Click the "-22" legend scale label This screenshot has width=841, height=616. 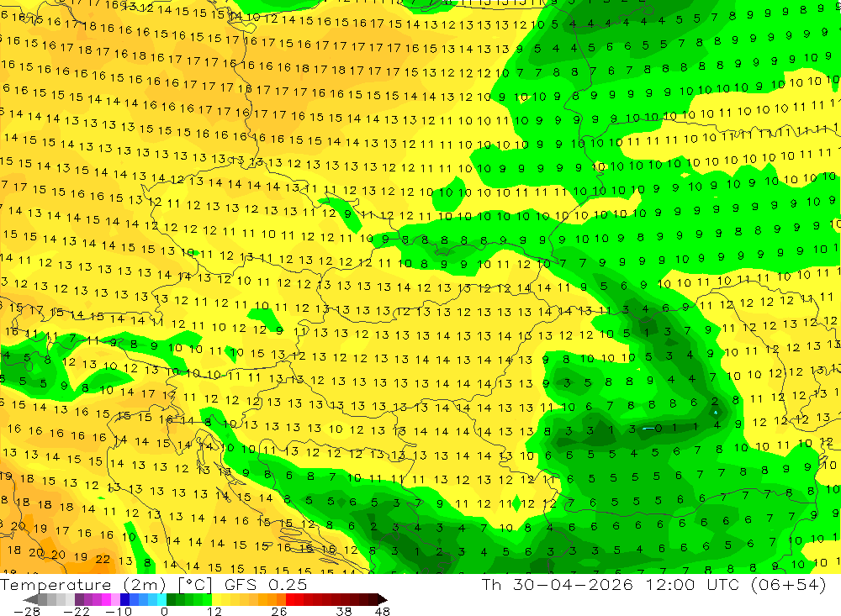pos(77,612)
